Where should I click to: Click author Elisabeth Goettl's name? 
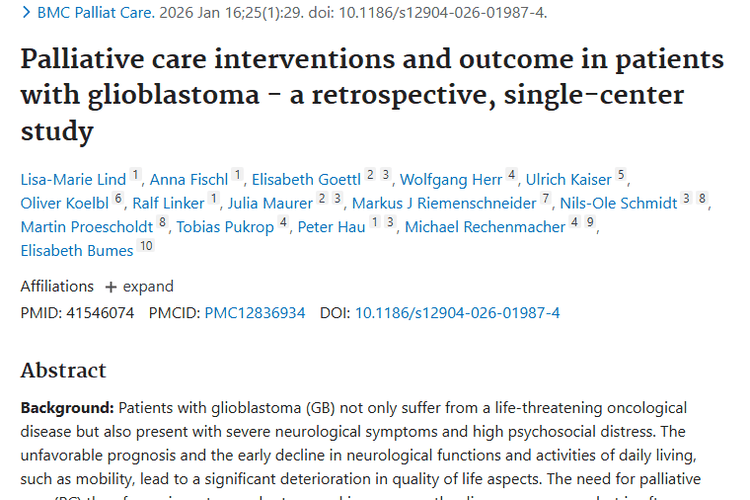click(x=305, y=180)
